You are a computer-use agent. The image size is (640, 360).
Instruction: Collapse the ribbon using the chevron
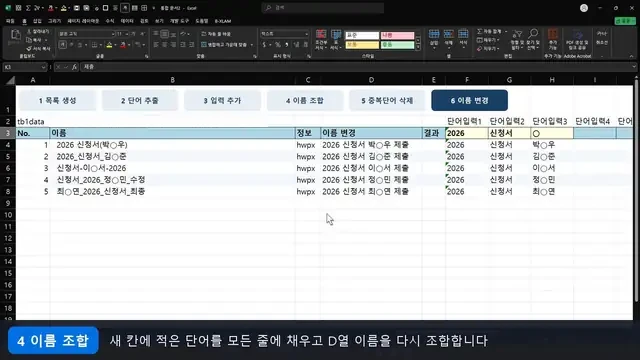click(631, 56)
